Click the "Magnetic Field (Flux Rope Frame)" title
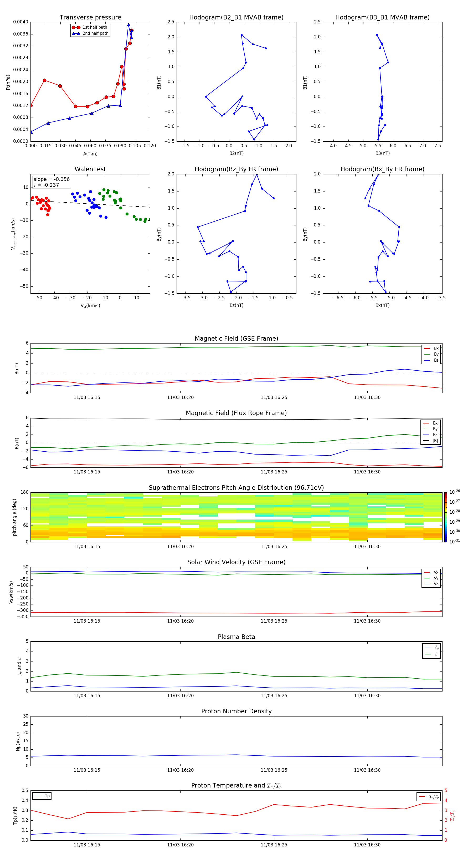473x868 pixels. point(236,413)
